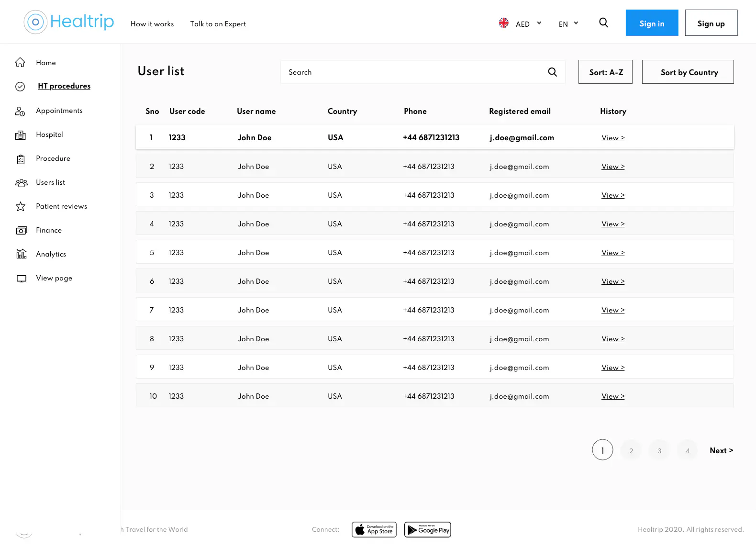The width and height of the screenshot is (756, 548).
Task: Click the Analytics chart icon
Action: (x=22, y=254)
